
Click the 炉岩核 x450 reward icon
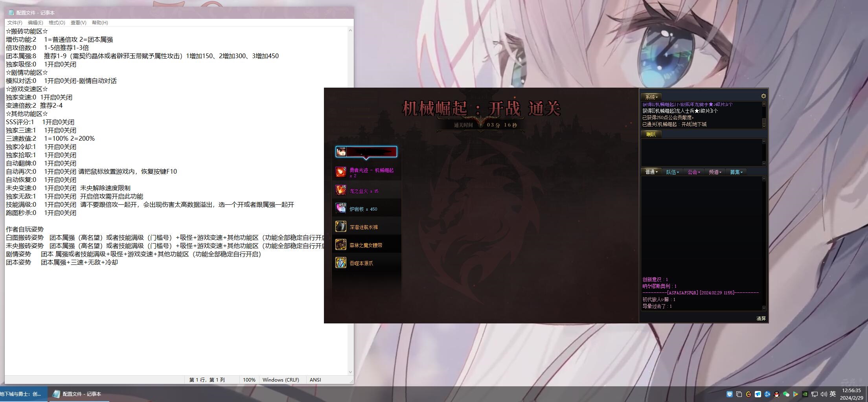pyautogui.click(x=341, y=208)
